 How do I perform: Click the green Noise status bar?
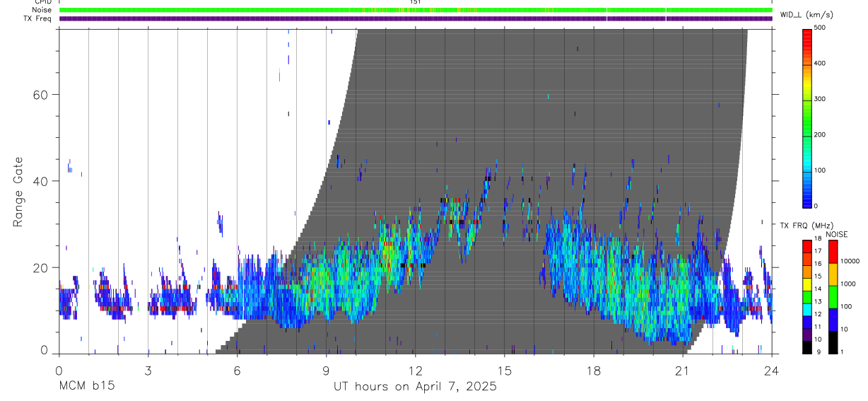point(416,10)
